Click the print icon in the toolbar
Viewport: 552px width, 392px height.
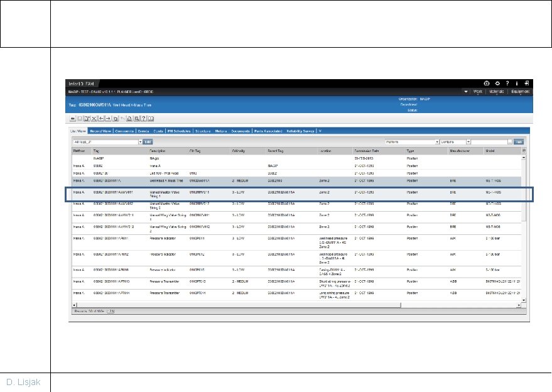[x=129, y=119]
